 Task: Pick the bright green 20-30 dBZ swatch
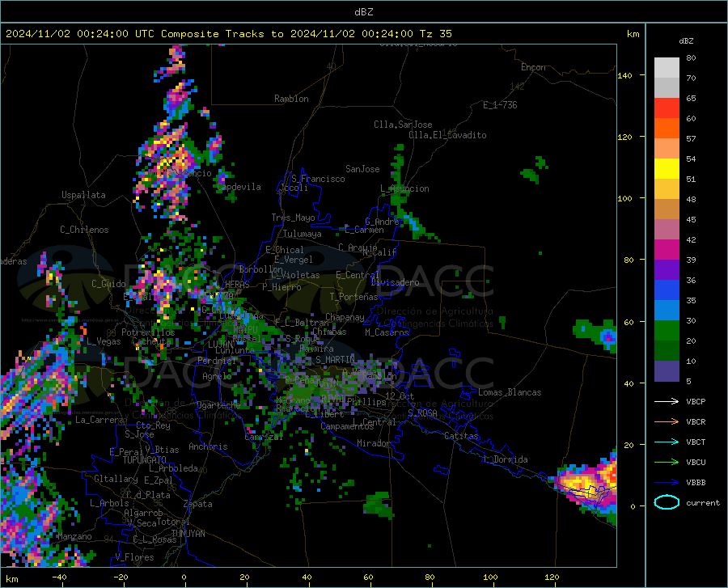(667, 331)
